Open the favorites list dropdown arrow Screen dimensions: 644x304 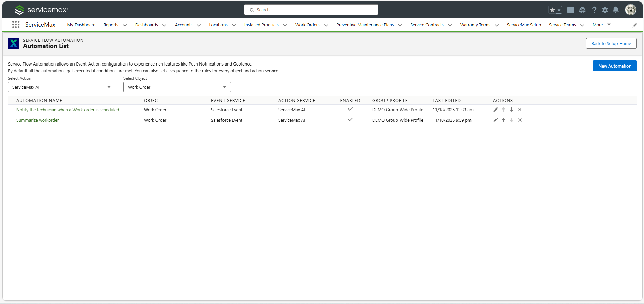coord(559,10)
